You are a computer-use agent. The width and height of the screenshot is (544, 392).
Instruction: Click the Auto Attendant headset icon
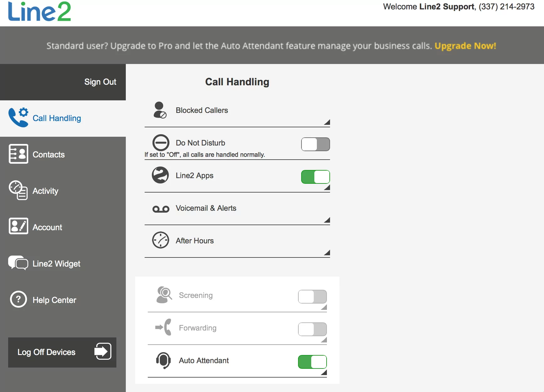tap(163, 360)
